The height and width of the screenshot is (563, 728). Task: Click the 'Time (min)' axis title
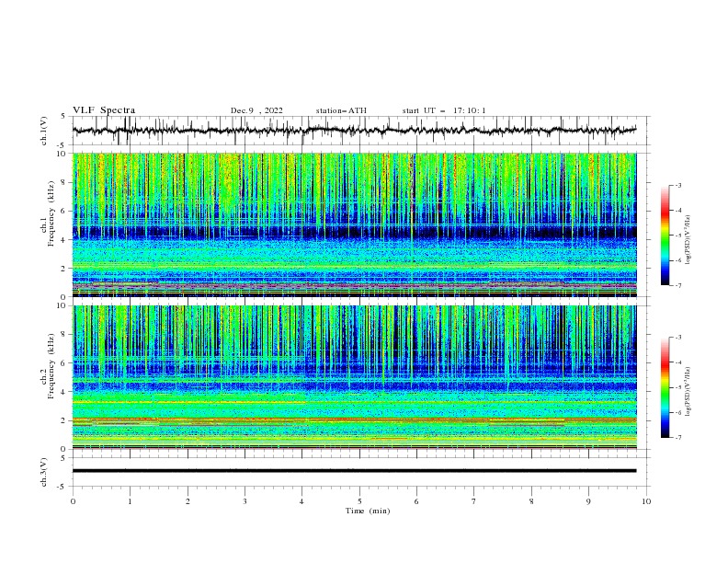[x=368, y=511]
